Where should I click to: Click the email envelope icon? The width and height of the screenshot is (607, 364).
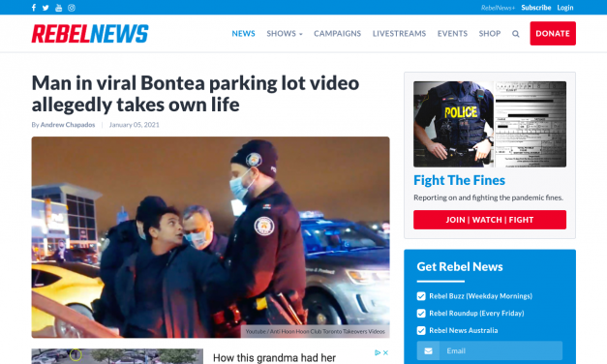428,350
